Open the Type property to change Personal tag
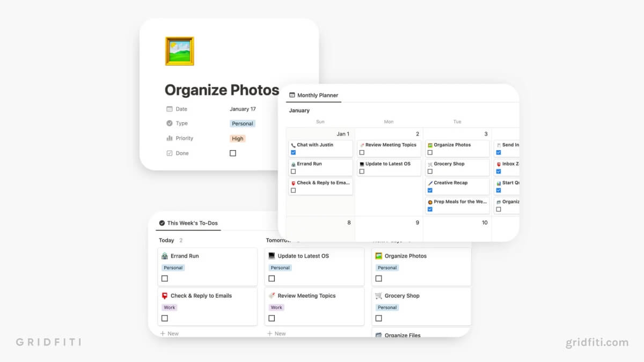The width and height of the screenshot is (644, 362). (x=243, y=123)
